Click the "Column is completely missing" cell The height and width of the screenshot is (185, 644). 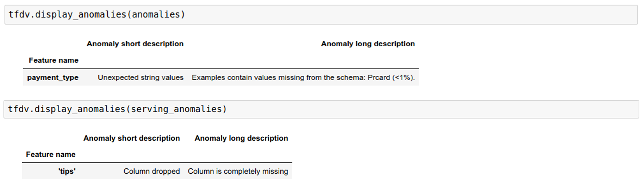coord(238,171)
